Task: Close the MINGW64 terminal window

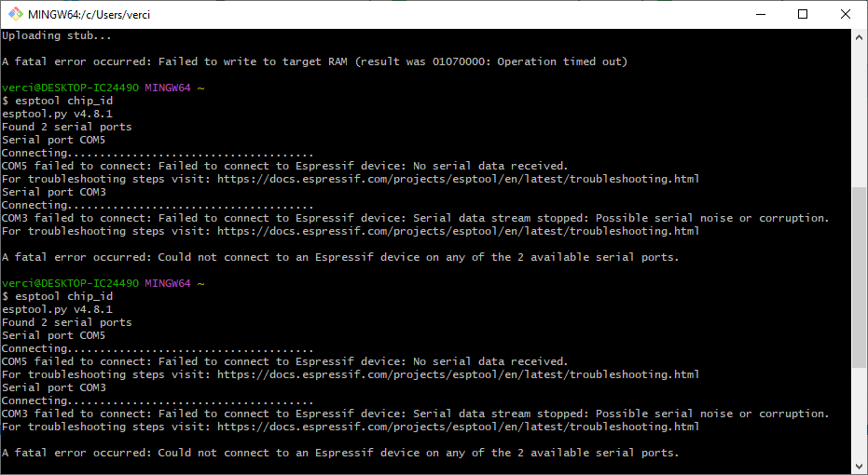Action: click(846, 14)
